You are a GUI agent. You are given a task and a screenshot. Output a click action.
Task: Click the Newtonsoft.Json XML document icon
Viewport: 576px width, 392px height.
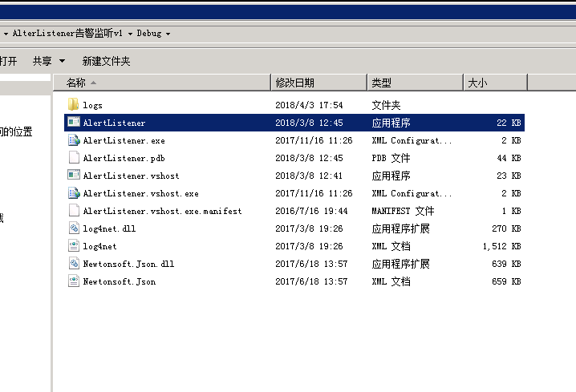pyautogui.click(x=74, y=281)
